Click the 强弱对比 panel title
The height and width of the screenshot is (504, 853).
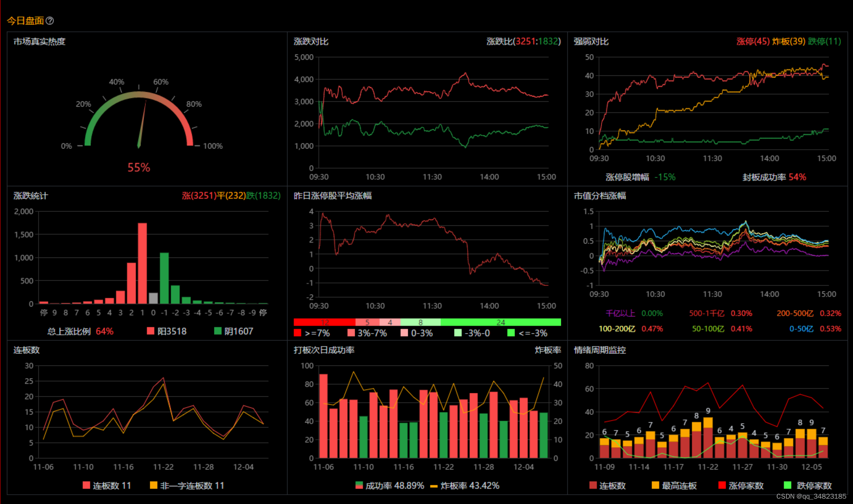tap(591, 42)
